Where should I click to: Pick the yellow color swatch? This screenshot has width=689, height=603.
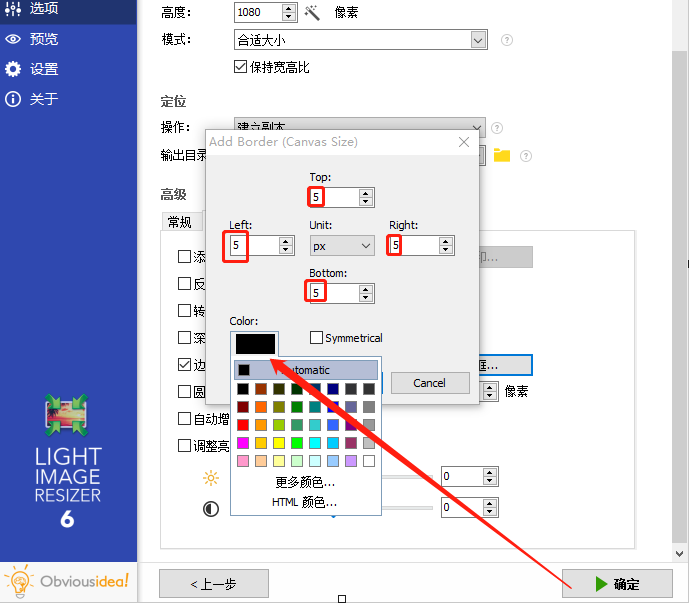tap(279, 443)
